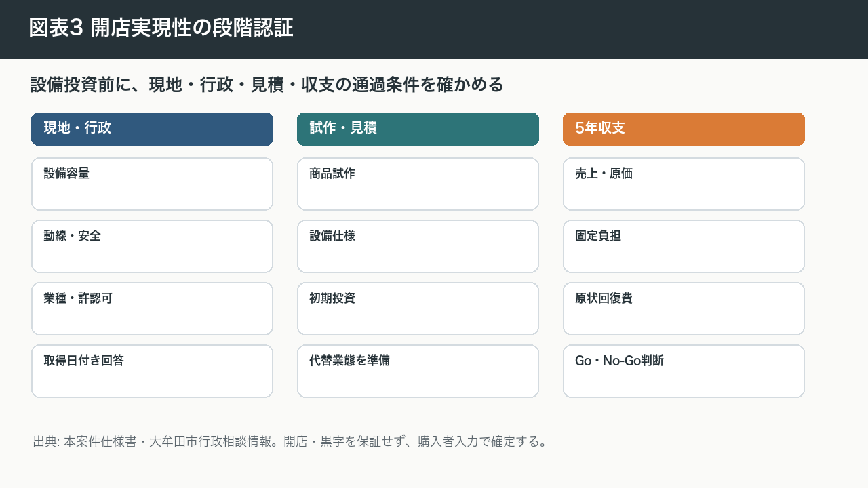Click the slide title 図表3 開店実現性の段階認証
The width and height of the screenshot is (868, 488).
[x=161, y=28]
